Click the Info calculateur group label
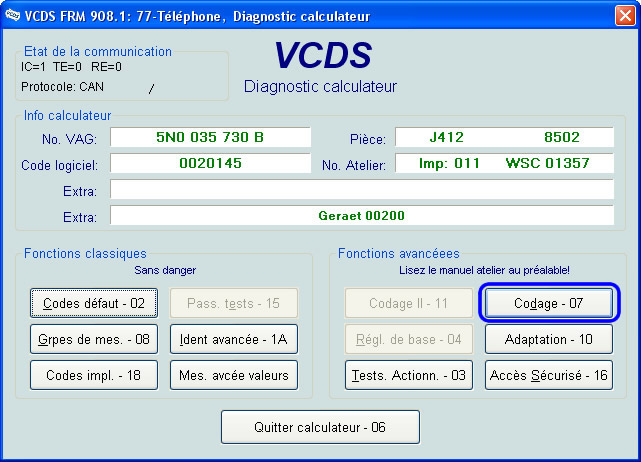 click(67, 115)
